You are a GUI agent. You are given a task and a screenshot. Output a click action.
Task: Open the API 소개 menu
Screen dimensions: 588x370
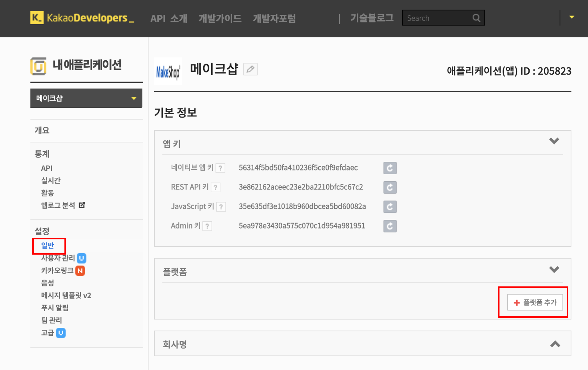pyautogui.click(x=169, y=19)
